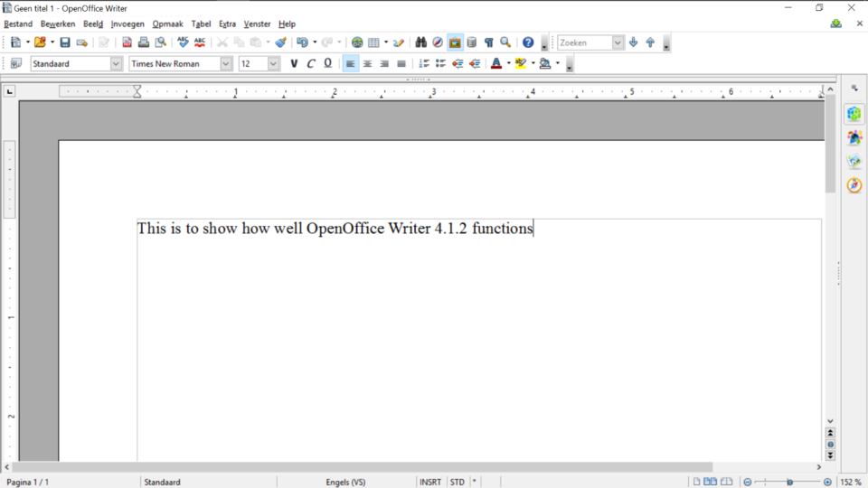Turn on bulleted list
The image size is (868, 488).
tap(440, 63)
